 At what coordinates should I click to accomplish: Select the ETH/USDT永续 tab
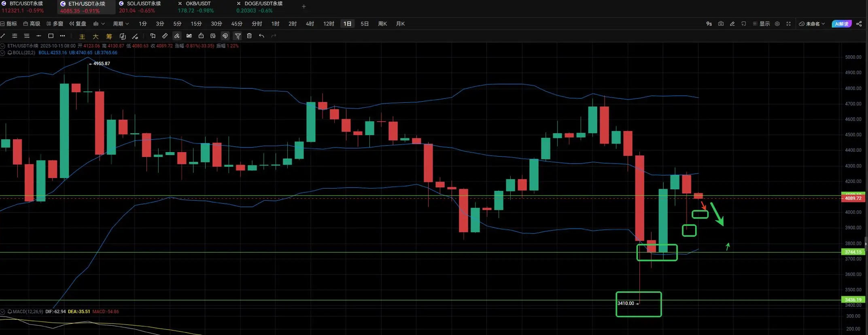tap(86, 7)
